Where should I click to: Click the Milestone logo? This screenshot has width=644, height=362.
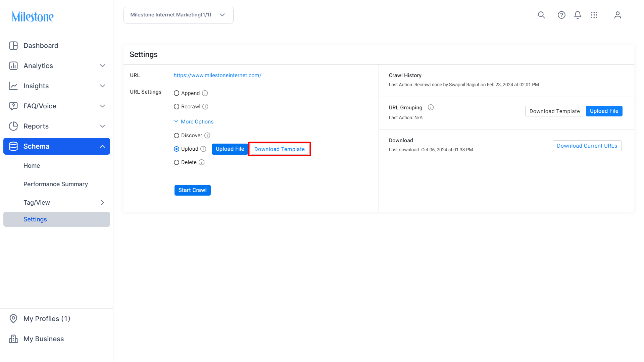point(33,16)
